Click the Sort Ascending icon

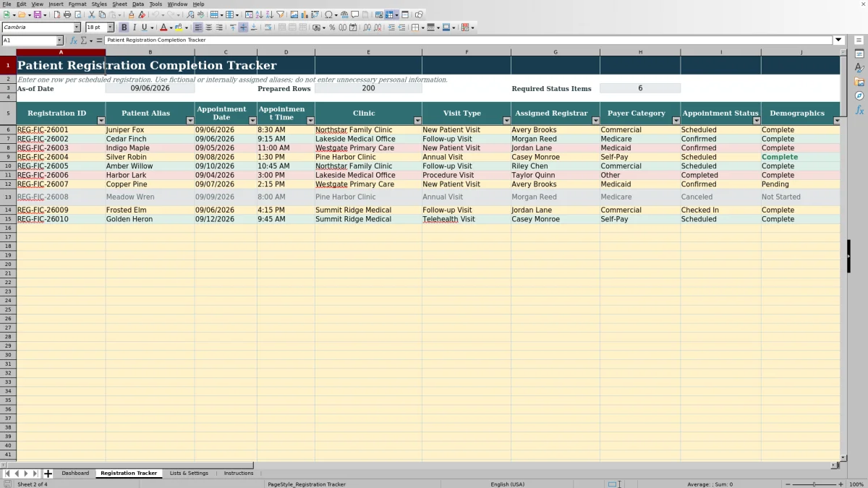259,14
